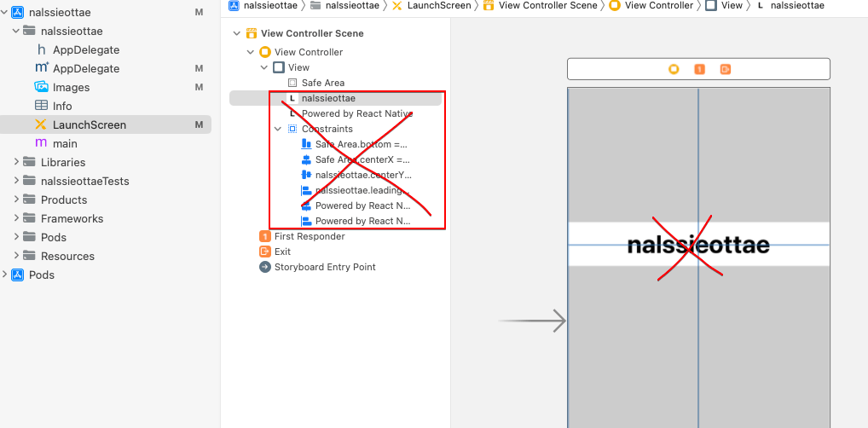Expand the Libraries folder

(x=16, y=162)
